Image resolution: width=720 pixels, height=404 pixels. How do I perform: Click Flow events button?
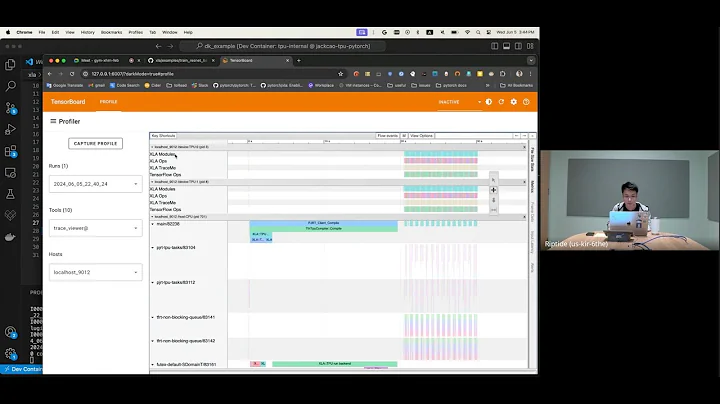(388, 136)
